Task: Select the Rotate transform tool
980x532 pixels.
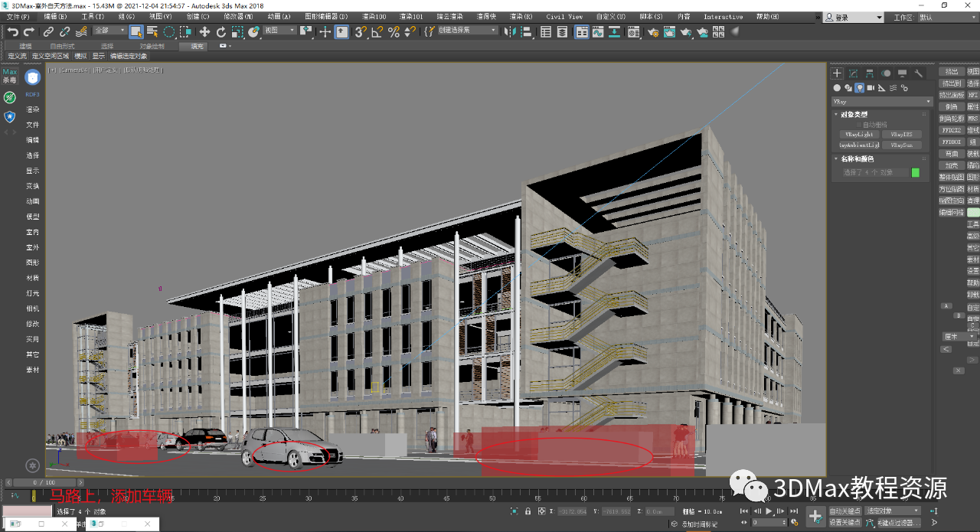Action: [x=221, y=31]
